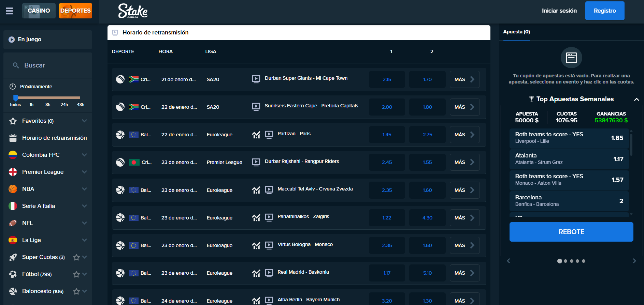Image resolution: width=644 pixels, height=305 pixels.
Task: Click cricket icon in Sunrisers Eastern Cape row
Action: [120, 107]
